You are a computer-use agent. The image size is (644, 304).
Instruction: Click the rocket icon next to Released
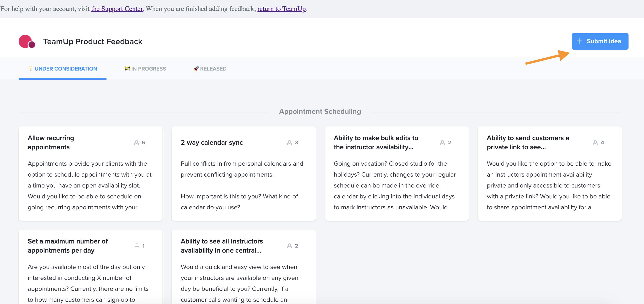coord(196,68)
